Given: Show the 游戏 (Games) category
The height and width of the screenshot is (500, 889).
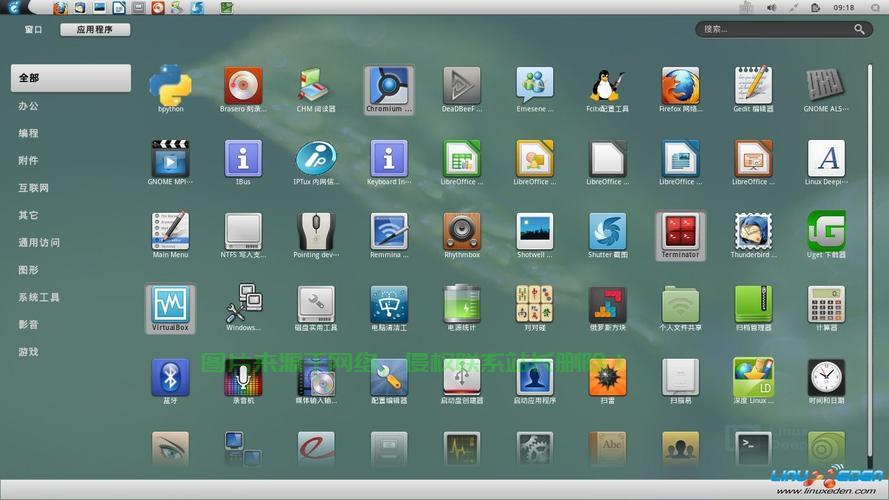Looking at the screenshot, I should tap(28, 352).
